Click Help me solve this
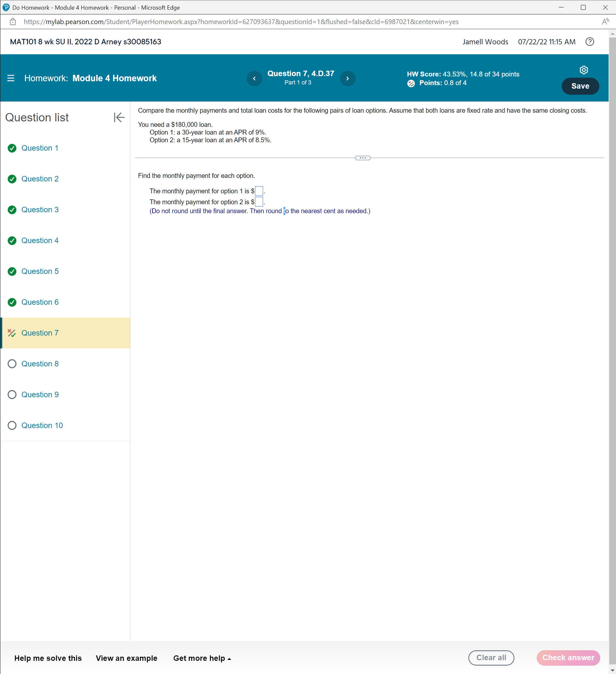Viewport: 616px width, 674px height. click(x=48, y=658)
